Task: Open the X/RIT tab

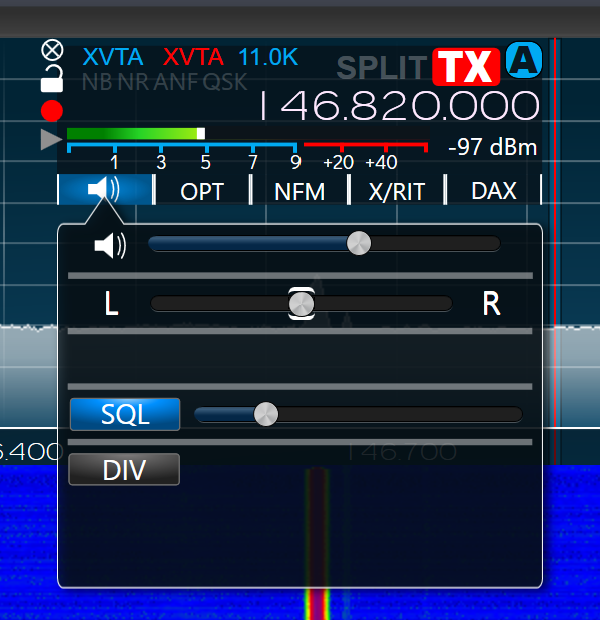Action: point(397,191)
